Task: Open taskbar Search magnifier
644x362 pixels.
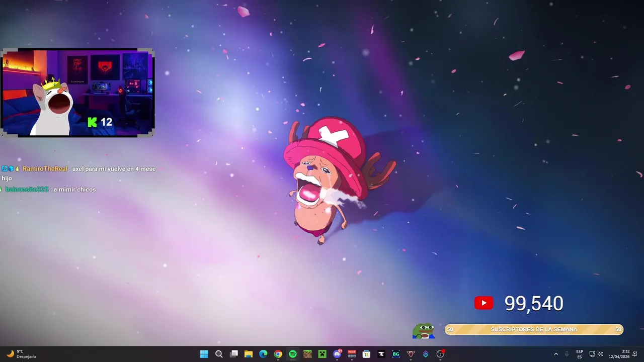Action: (219, 354)
